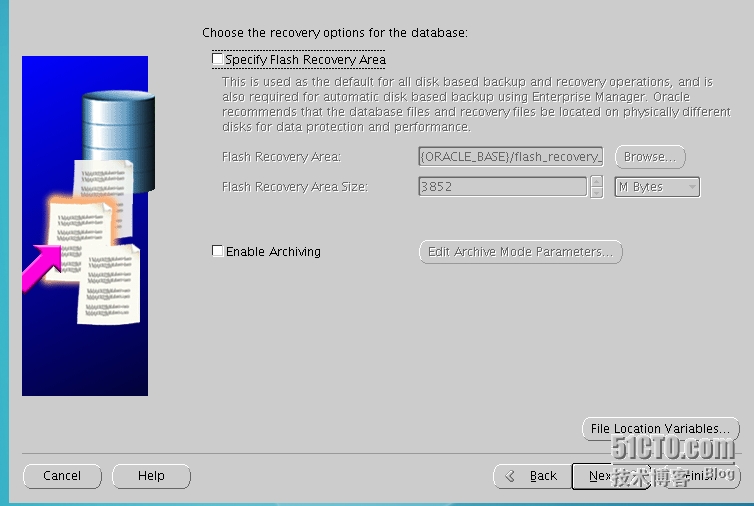Browse for the Flash Recovery Area location
The height and width of the screenshot is (506, 754).
(650, 157)
